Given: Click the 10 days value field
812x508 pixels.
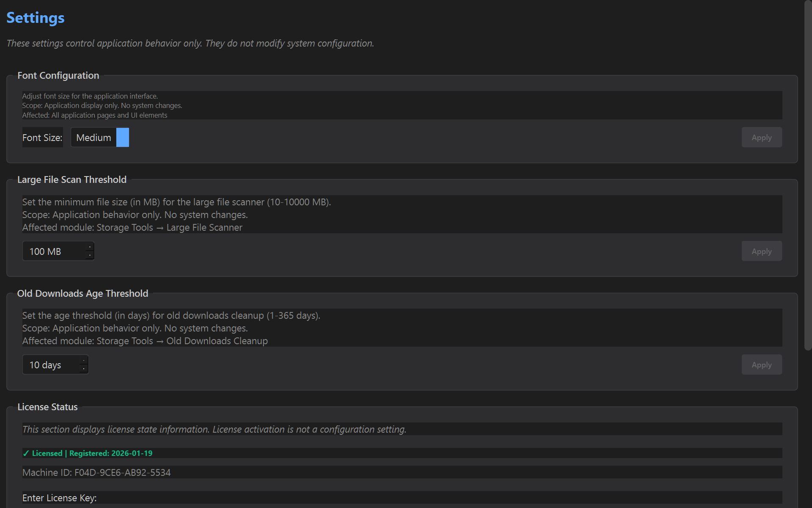Looking at the screenshot, I should [x=51, y=365].
